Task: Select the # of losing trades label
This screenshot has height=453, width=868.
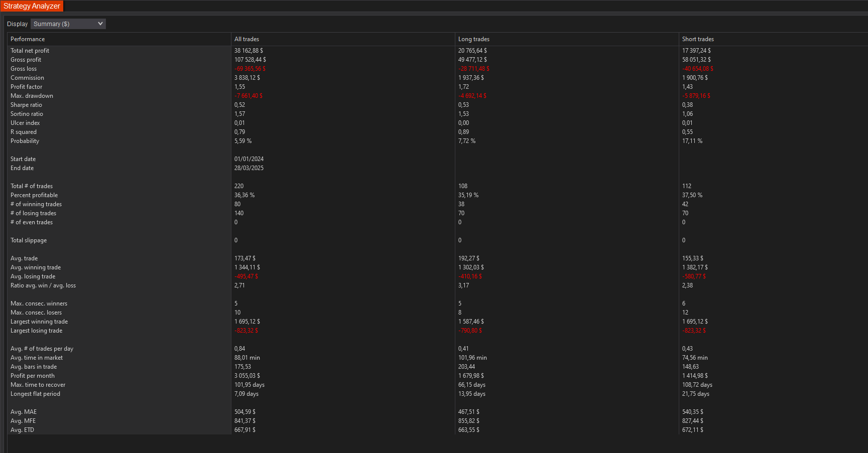Action: tap(33, 213)
